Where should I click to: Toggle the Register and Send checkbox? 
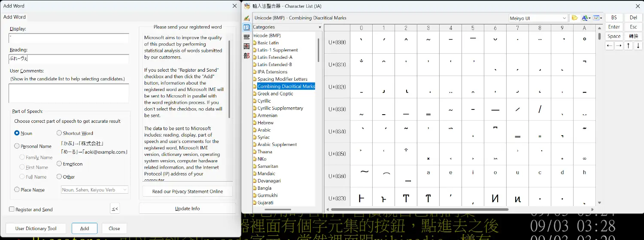click(x=12, y=210)
